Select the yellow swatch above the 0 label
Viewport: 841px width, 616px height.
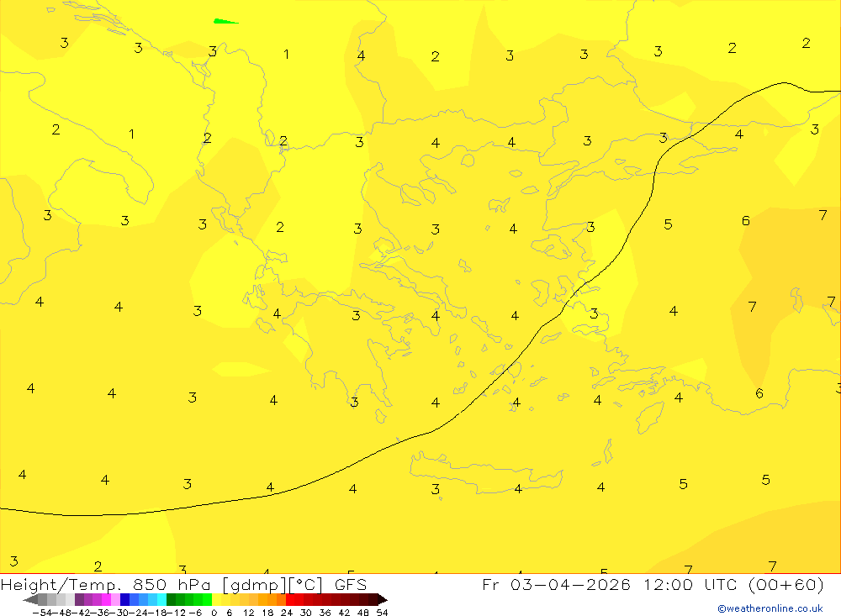(216, 600)
